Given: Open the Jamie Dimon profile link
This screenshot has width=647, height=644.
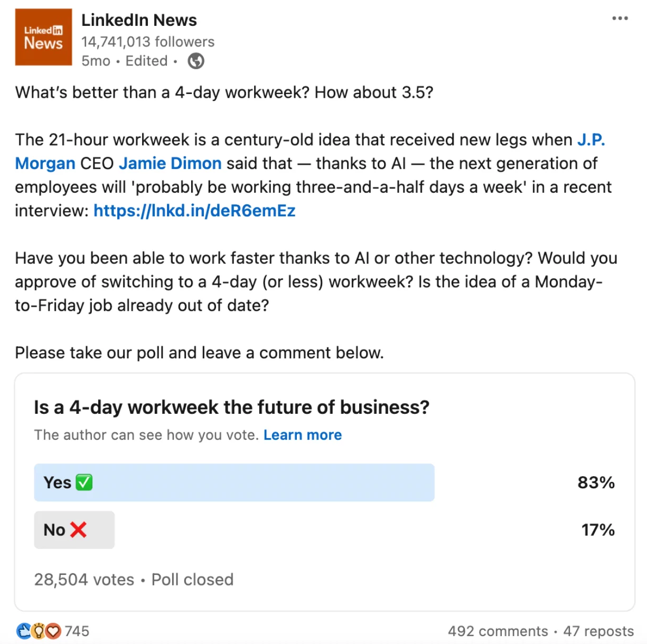Looking at the screenshot, I should coord(170,164).
